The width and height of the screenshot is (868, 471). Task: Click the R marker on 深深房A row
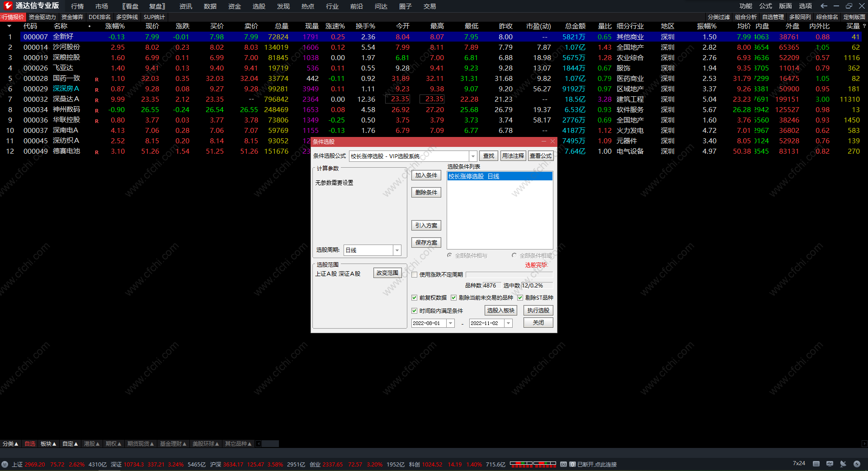pyautogui.click(x=97, y=90)
